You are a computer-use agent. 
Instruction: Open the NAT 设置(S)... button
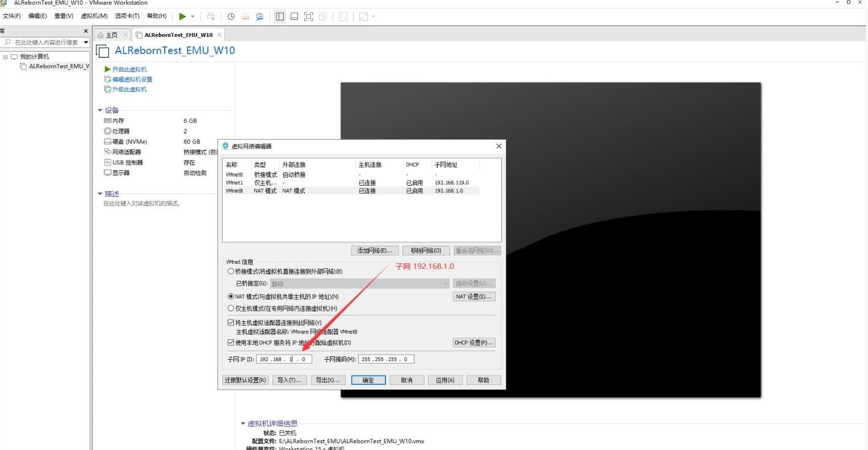[x=474, y=296]
